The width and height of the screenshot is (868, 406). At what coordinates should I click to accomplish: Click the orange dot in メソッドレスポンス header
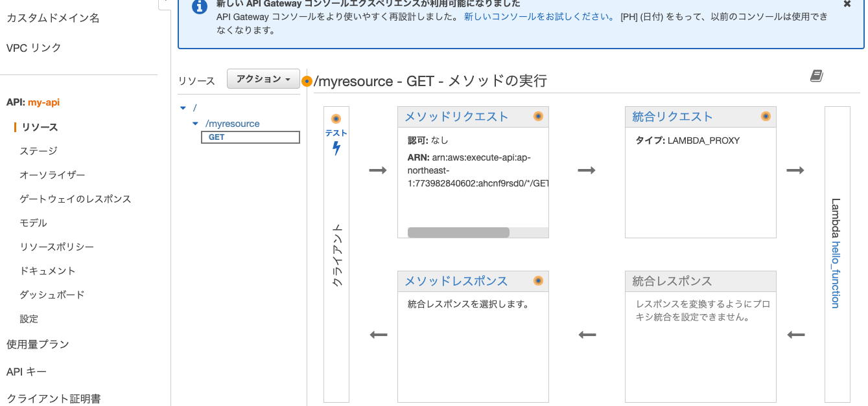click(538, 281)
